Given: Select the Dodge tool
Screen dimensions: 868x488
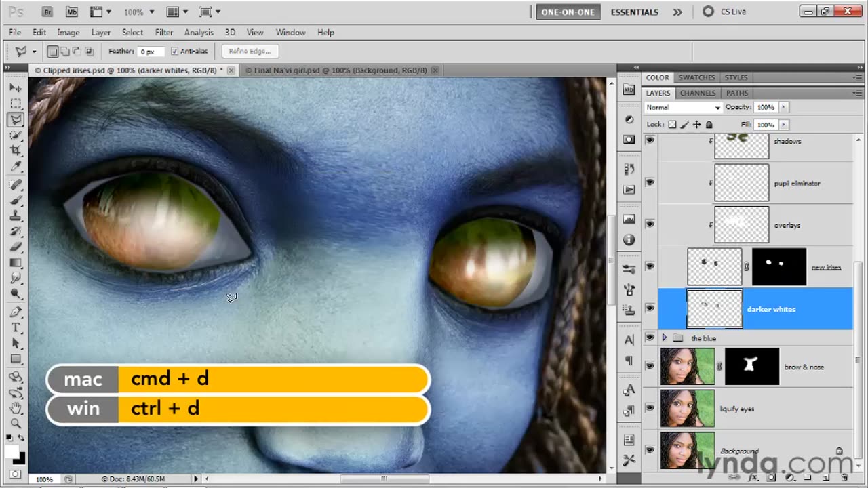Looking at the screenshot, I should (x=16, y=293).
